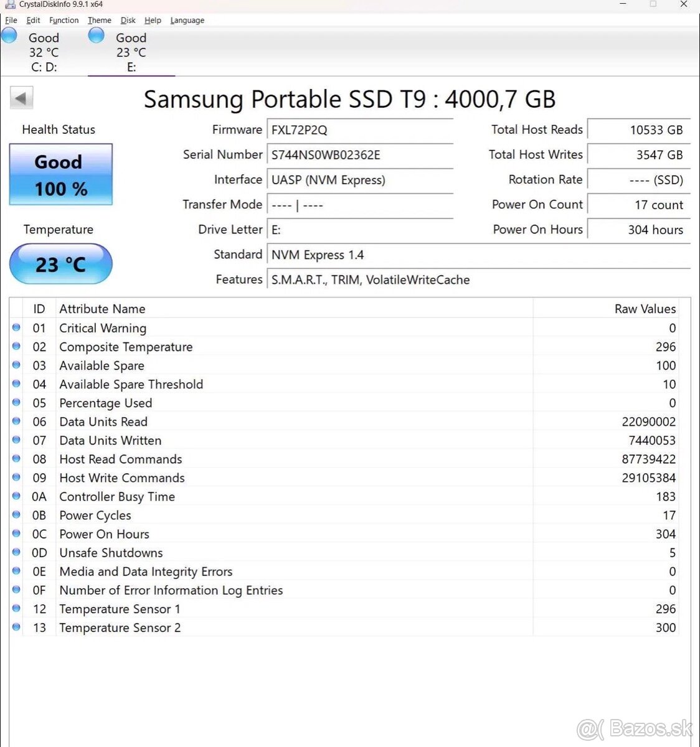Click the Good 100 % health status button
Image resolution: width=700 pixels, height=747 pixels.
coord(61,174)
